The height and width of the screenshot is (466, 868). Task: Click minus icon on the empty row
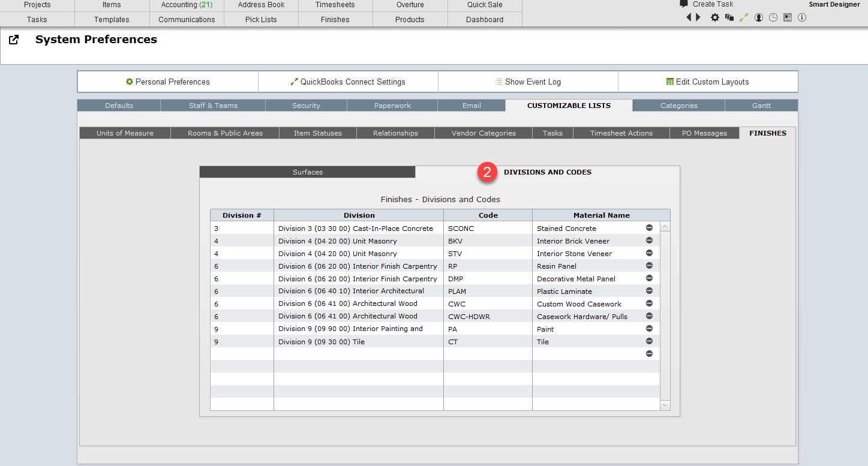click(x=649, y=354)
